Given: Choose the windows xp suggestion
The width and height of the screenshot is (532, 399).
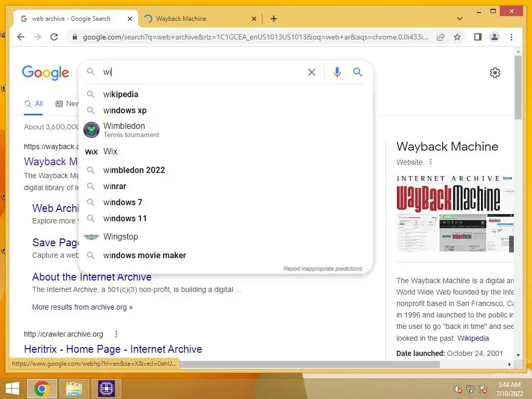Looking at the screenshot, I should coord(225,110).
